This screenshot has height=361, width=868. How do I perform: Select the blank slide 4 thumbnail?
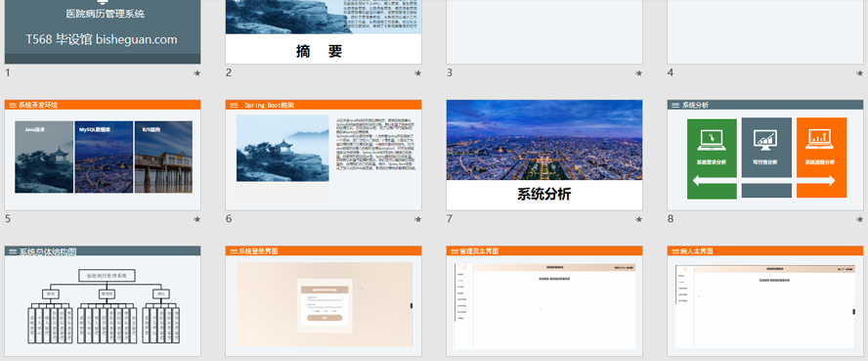(765, 31)
